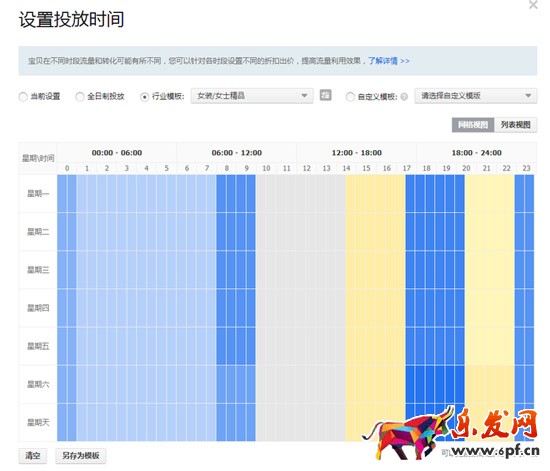The height and width of the screenshot is (471, 550).
Task: Open the 女装/女士精品 industry template dropdown
Action: [252, 96]
